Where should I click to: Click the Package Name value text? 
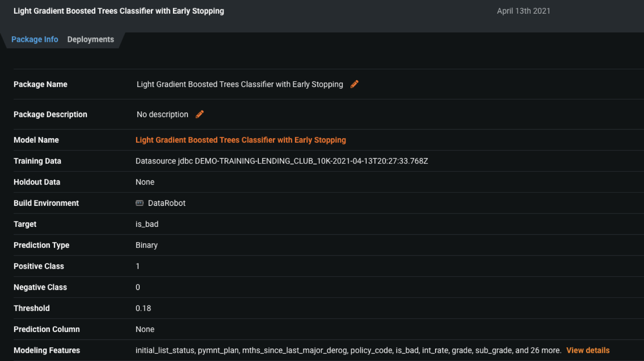pyautogui.click(x=239, y=84)
